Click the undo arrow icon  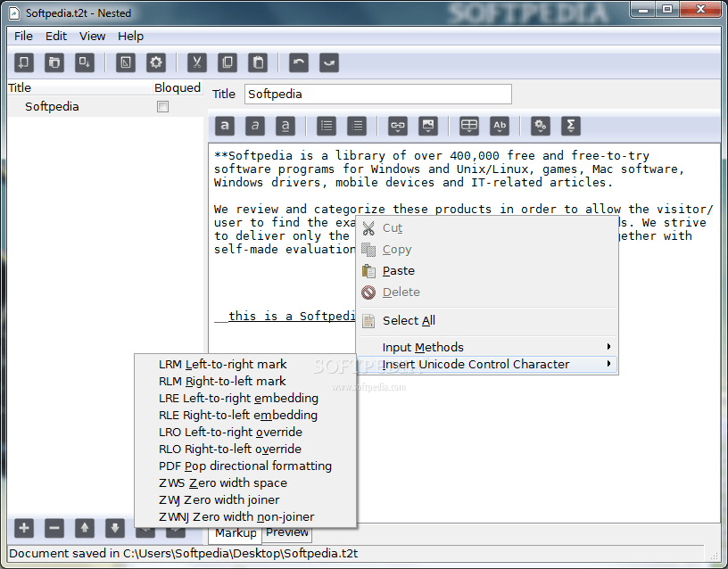pyautogui.click(x=299, y=62)
